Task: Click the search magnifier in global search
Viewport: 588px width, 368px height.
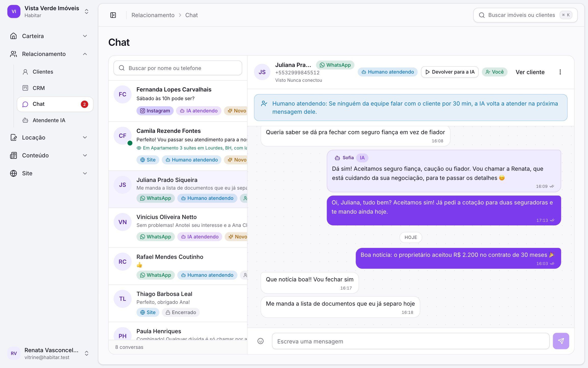Action: tap(482, 15)
